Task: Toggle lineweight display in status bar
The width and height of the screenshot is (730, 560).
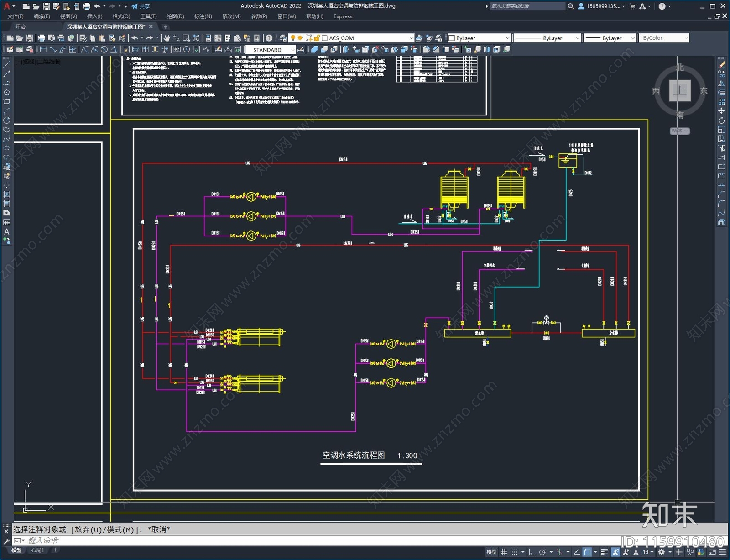Action: pos(605,552)
